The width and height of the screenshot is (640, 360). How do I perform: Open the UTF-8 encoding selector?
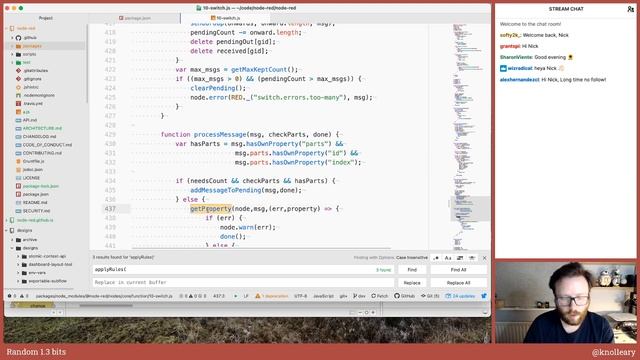coord(300,296)
